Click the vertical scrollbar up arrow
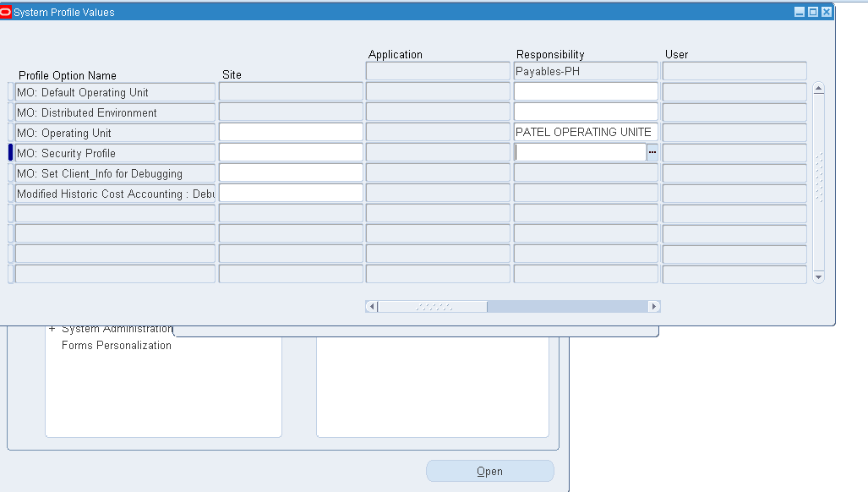Image resolution: width=868 pixels, height=492 pixels. tap(818, 89)
